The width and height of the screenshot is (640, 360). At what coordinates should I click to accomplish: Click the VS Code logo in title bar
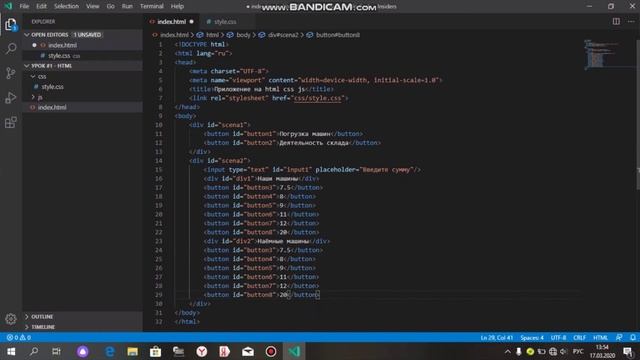(x=8, y=6)
